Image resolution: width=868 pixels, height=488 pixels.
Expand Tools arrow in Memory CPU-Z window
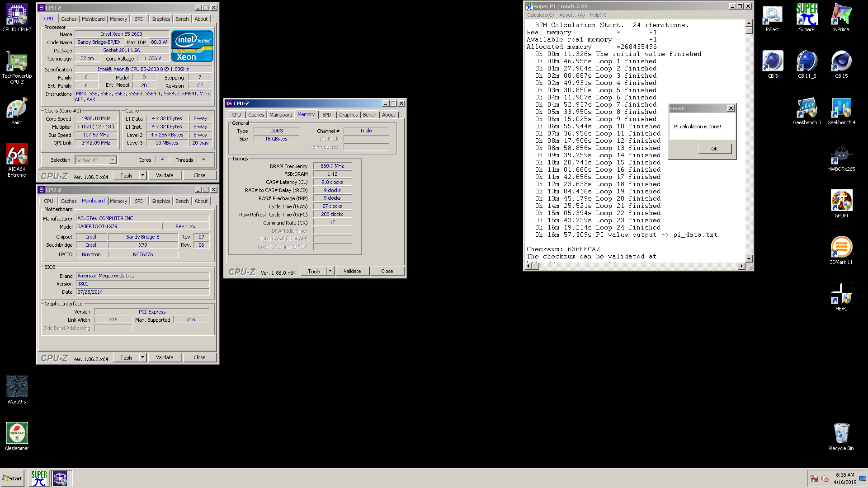[x=330, y=271]
